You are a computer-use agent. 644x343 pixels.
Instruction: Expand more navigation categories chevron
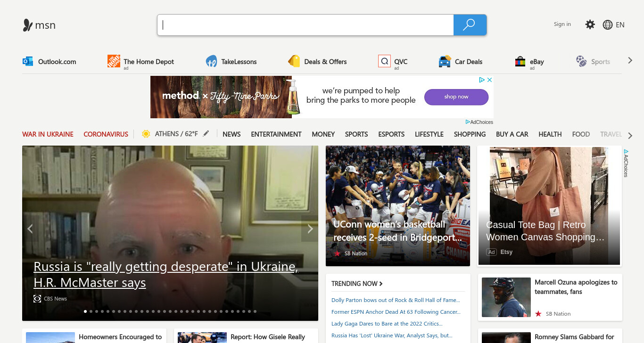(630, 136)
